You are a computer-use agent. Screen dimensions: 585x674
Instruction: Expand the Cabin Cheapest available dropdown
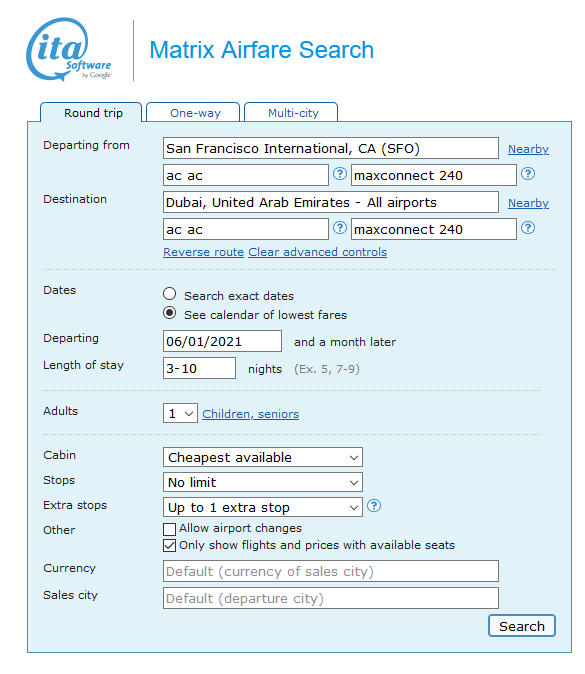(263, 457)
